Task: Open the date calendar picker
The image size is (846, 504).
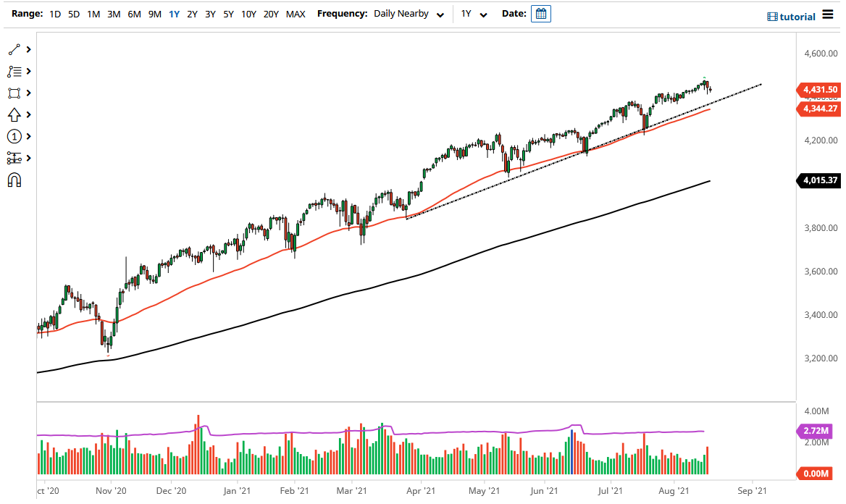Action: point(540,14)
